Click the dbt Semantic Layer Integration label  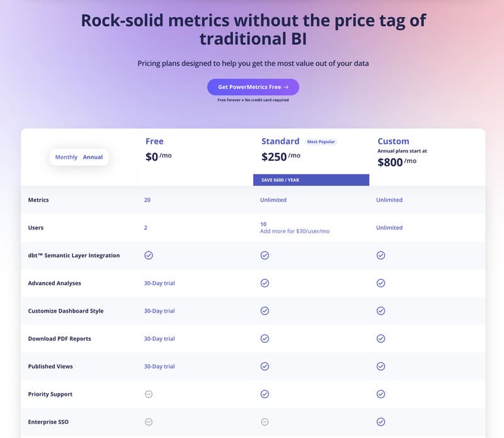(x=74, y=255)
